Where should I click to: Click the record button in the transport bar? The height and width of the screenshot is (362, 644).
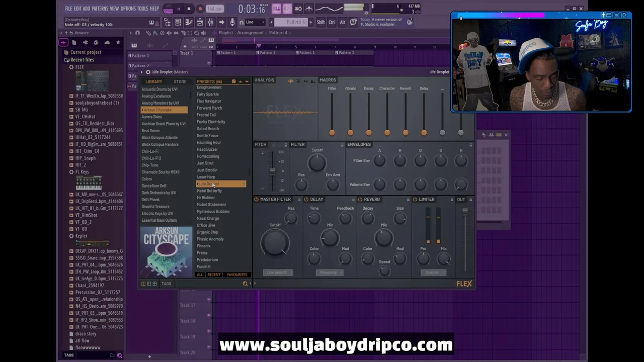coord(200,9)
